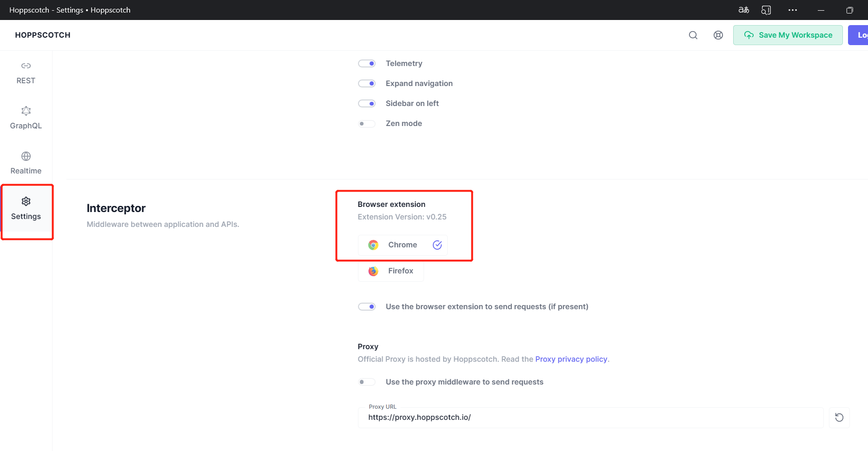Click the search magnifier icon in header
Viewport: 868px width, 451px height.
click(x=693, y=35)
